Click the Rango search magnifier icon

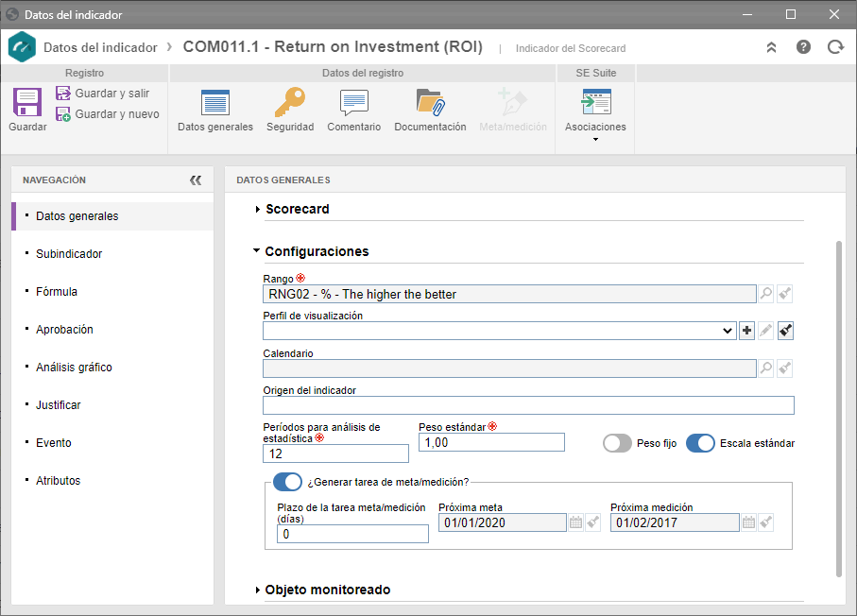pos(766,294)
